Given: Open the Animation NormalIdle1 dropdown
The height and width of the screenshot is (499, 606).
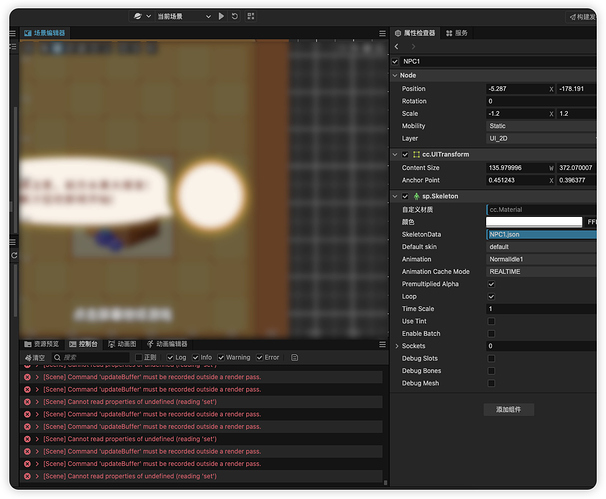Looking at the screenshot, I should [x=541, y=259].
